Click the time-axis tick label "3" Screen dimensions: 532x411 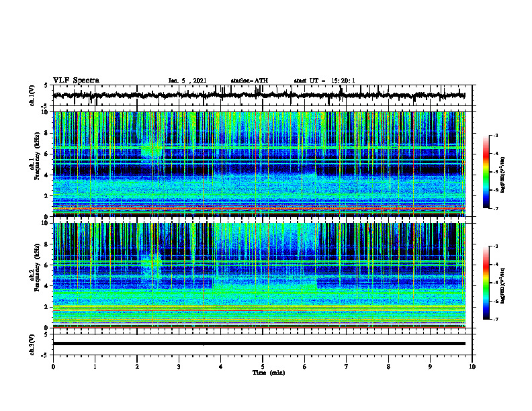pos(179,367)
